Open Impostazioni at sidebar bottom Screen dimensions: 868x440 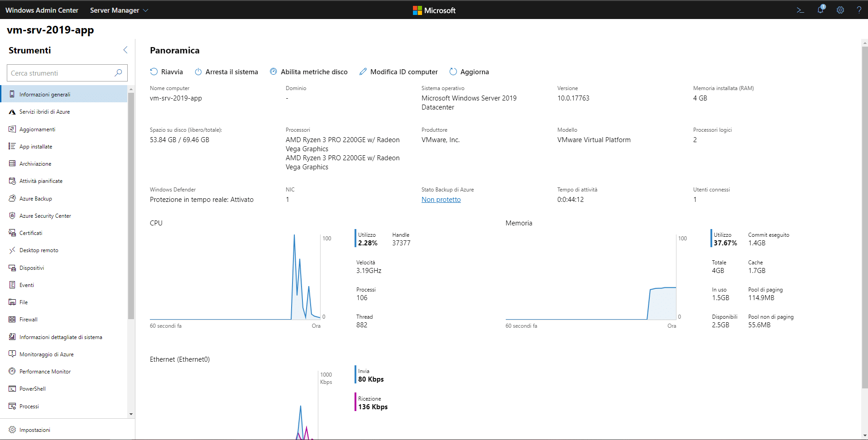click(67, 430)
